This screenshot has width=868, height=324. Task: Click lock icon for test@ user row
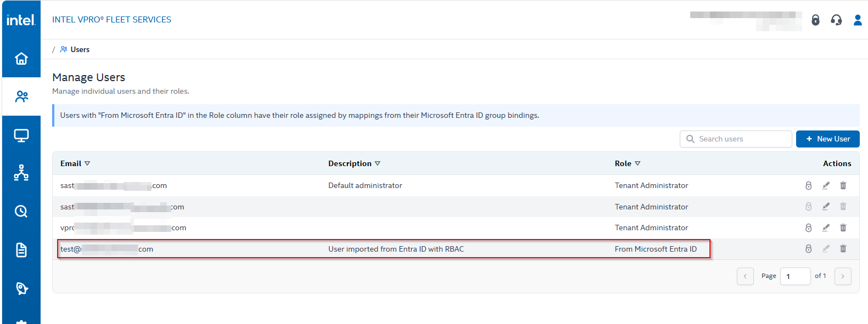tap(808, 249)
